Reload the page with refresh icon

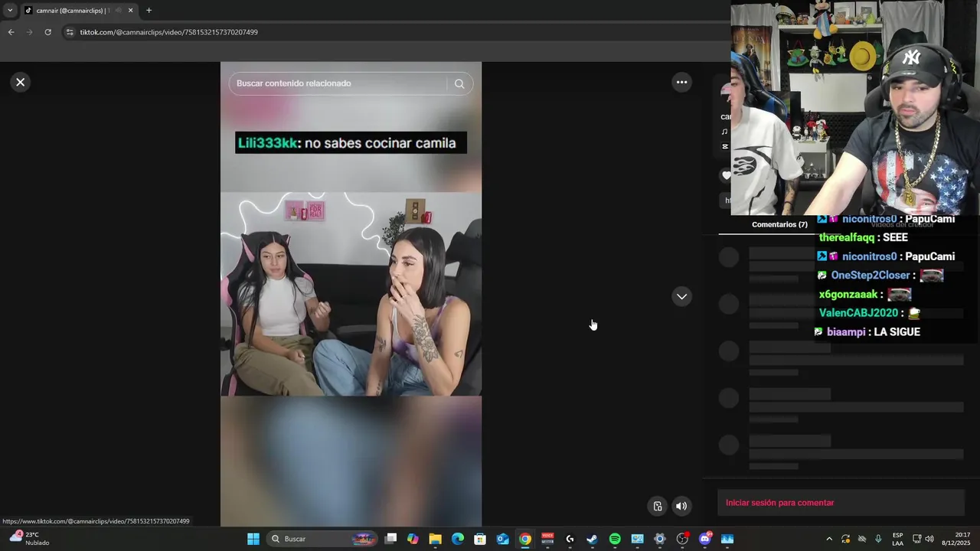coord(47,32)
